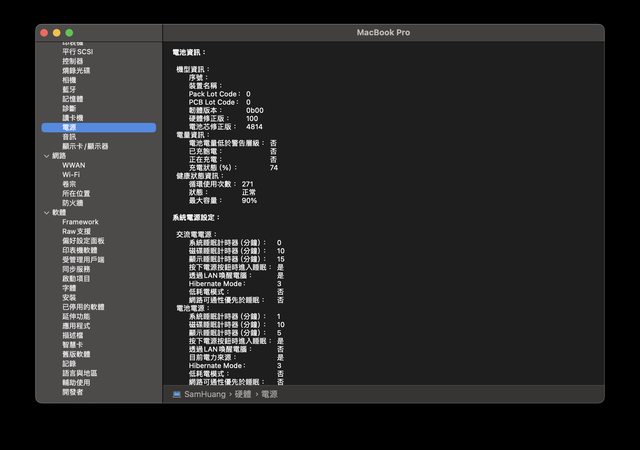
Task: Click the maximum capacity value 90%
Action: 249,200
